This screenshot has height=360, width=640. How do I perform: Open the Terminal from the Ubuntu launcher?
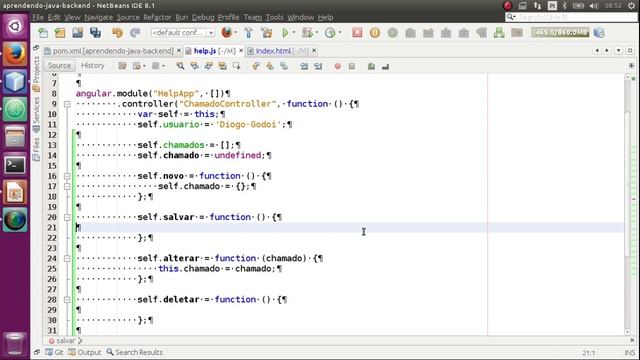point(15,164)
